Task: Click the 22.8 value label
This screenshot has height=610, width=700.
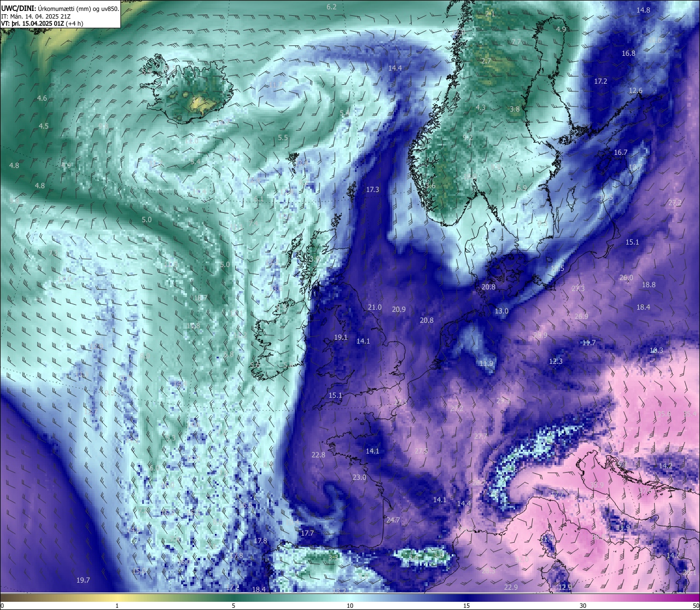Action: tap(318, 455)
